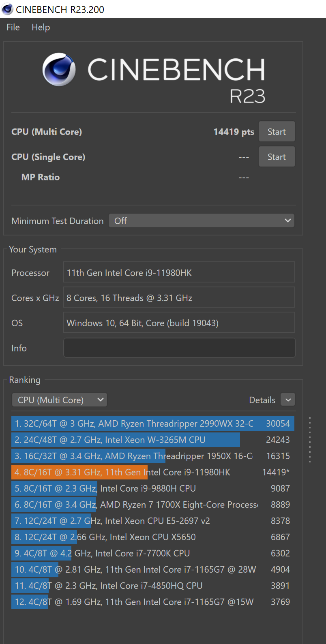The height and width of the screenshot is (644, 326).
Task: Select the highlighted i9-11980HK ranking row
Action: (x=153, y=472)
